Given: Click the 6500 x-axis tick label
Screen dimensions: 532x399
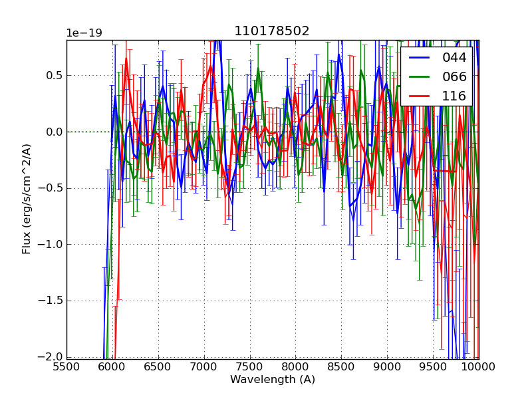Looking at the screenshot, I should click(158, 366).
